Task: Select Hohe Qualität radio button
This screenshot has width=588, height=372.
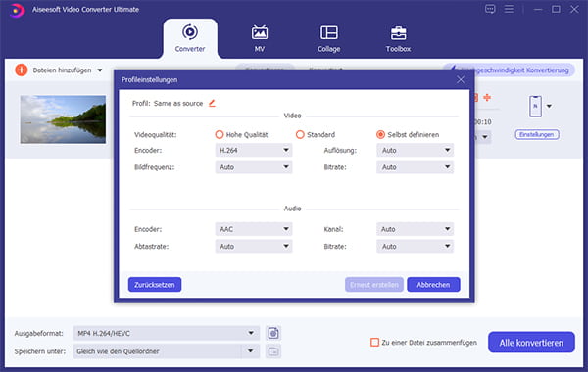Action: point(220,134)
